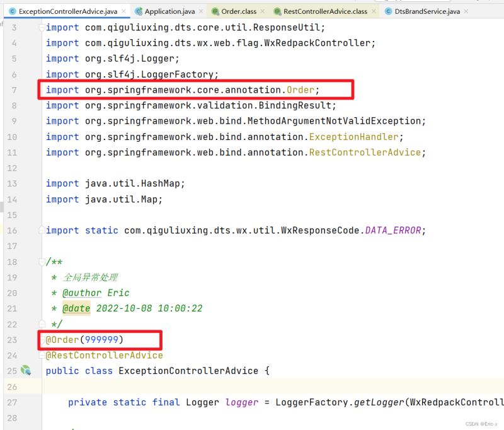Collapse the Javadoc fold marker at line 18

(42, 262)
